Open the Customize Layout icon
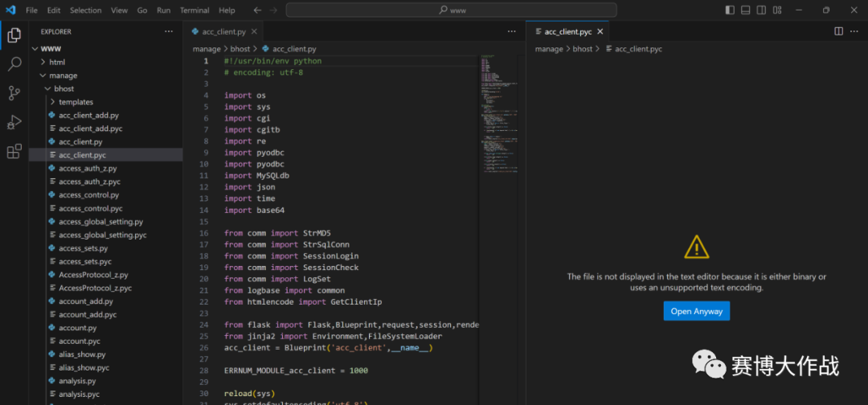This screenshot has height=405, width=868. coord(777,10)
